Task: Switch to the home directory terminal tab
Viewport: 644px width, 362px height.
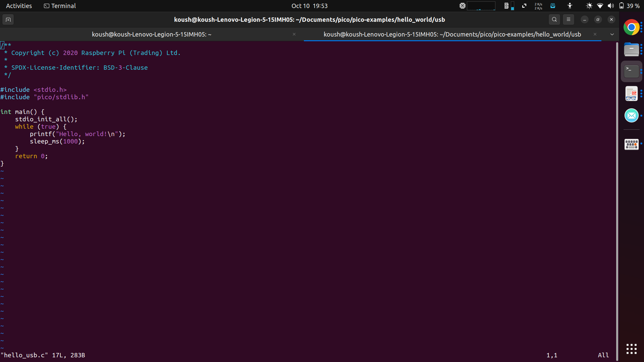Action: (x=151, y=34)
